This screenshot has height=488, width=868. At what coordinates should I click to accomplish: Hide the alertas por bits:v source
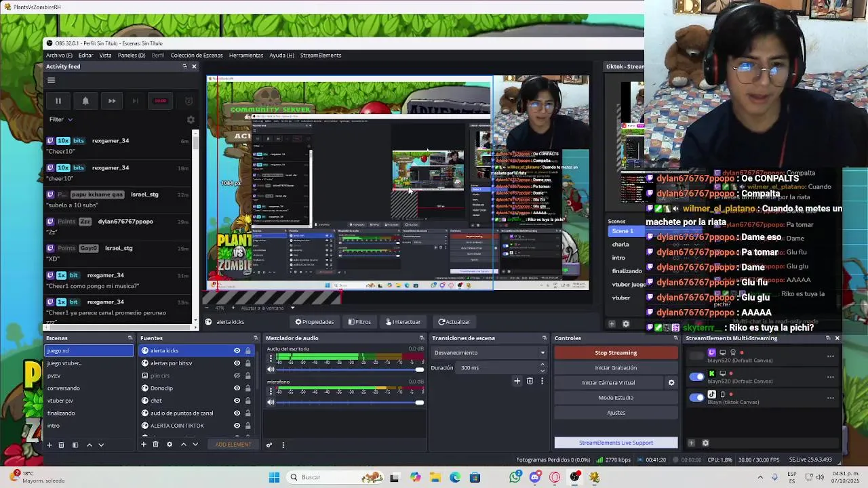point(237,363)
